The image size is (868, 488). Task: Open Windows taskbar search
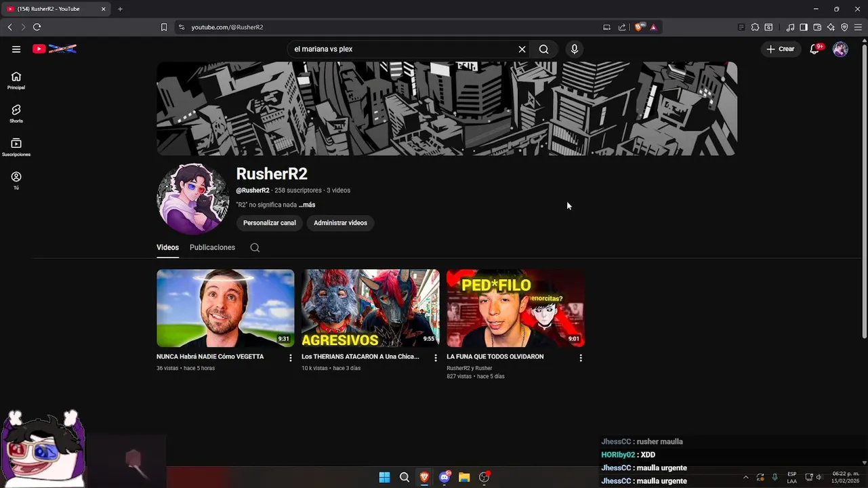405,477
